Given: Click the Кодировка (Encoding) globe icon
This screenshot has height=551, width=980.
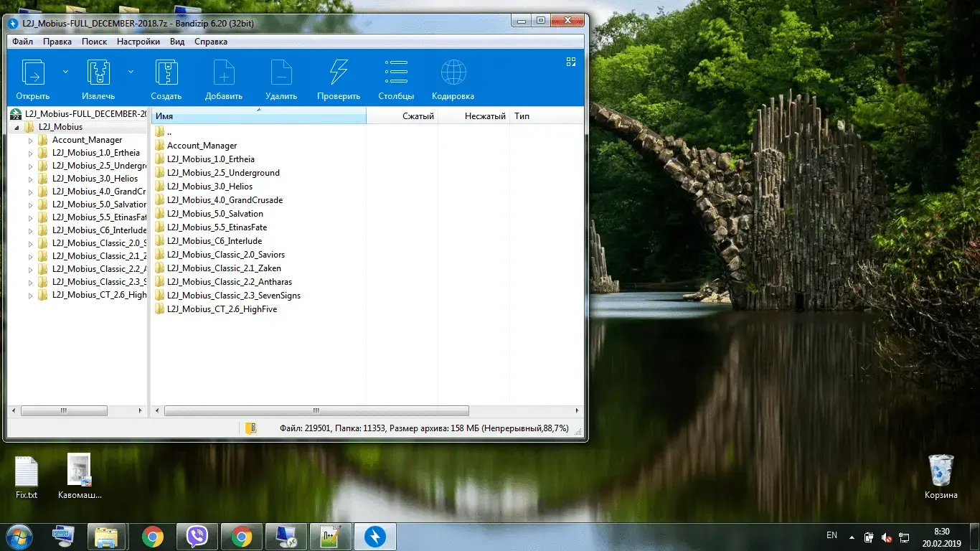Looking at the screenshot, I should [x=453, y=73].
